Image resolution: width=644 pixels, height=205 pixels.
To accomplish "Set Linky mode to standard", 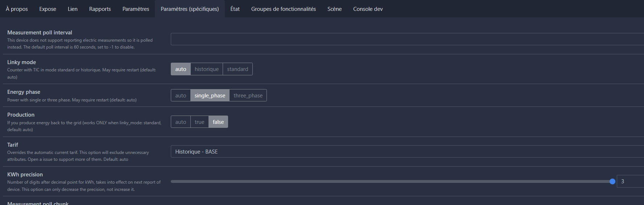I will click(x=238, y=69).
